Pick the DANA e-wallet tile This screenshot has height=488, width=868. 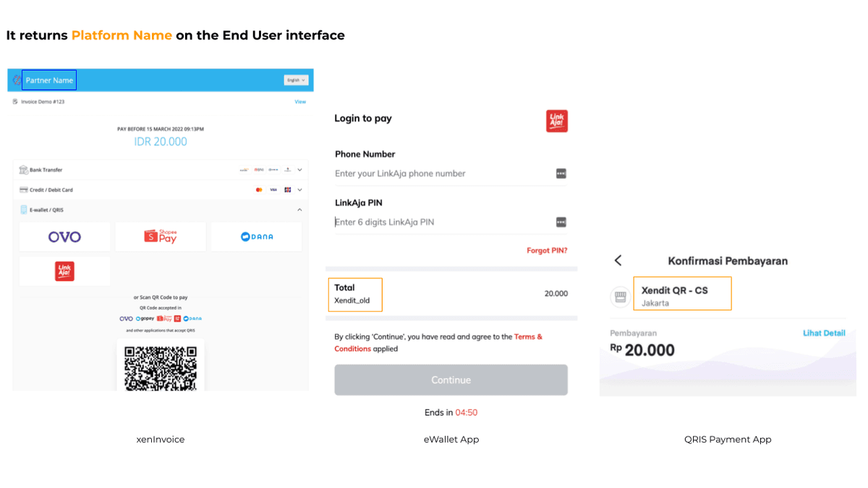point(256,236)
